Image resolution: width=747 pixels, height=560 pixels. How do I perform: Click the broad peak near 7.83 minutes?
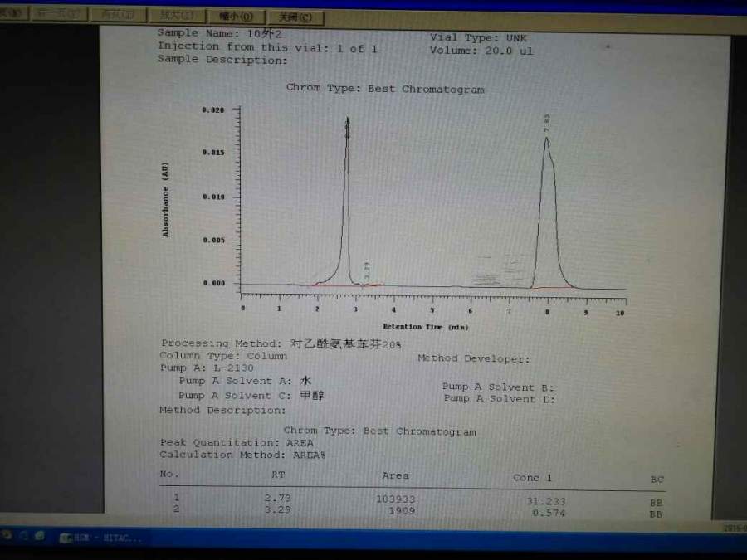pos(548,212)
